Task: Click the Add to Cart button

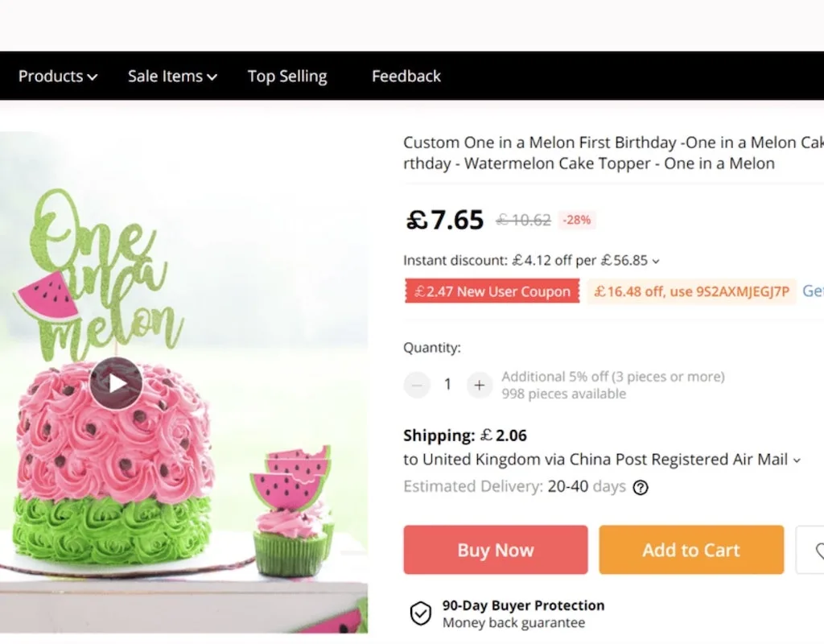Action: [690, 550]
